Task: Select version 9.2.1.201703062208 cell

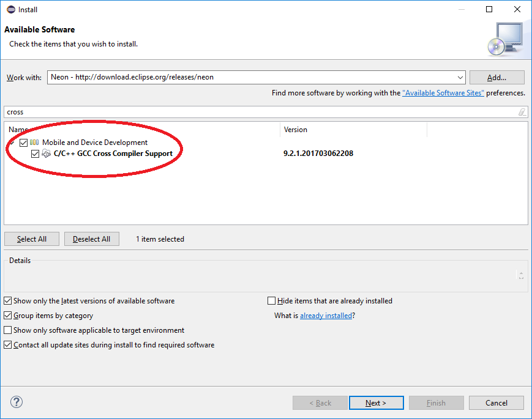Action: (318, 154)
